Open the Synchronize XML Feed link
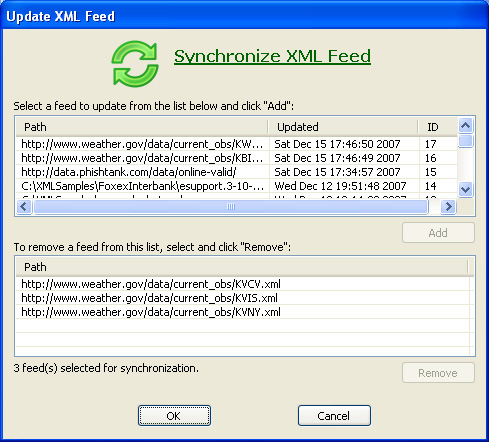 point(272,56)
